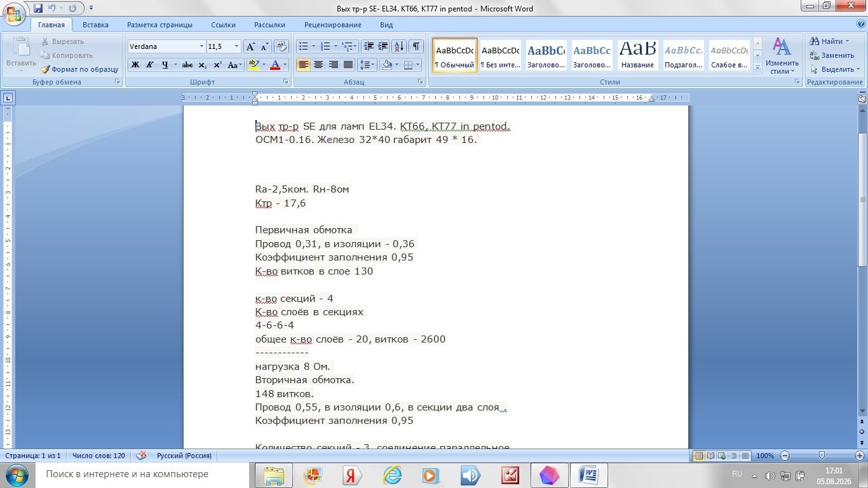
Task: Increase font size with grow font icon
Action: [250, 46]
